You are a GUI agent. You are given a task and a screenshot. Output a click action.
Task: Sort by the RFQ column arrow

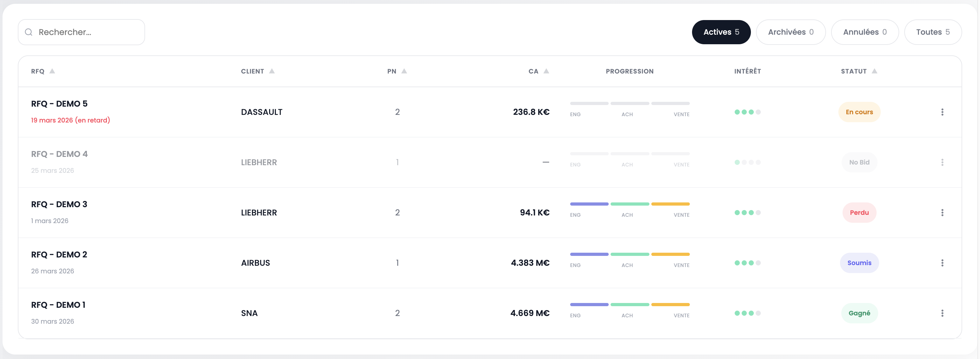[52, 71]
